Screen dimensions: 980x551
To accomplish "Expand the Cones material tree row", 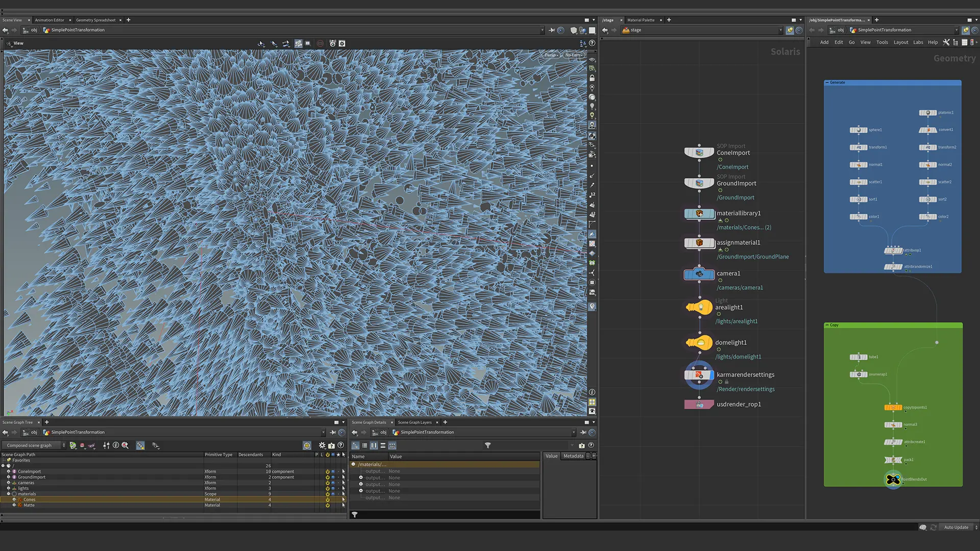I will click(x=14, y=499).
